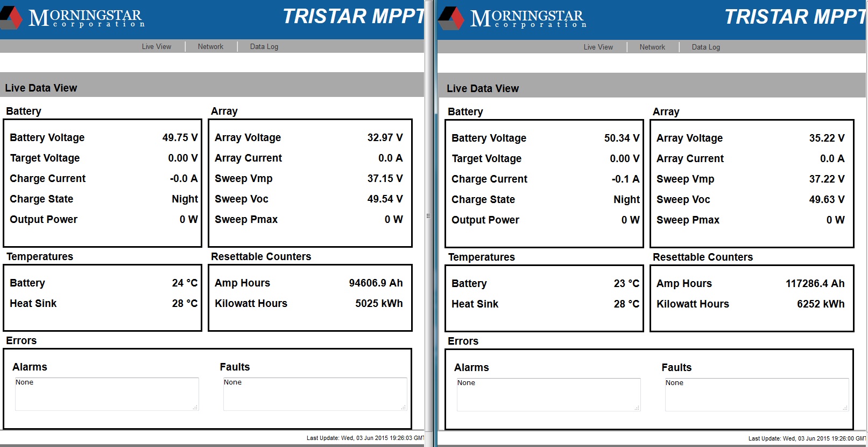Select the 94606.9 Ah amp hours value

click(376, 283)
